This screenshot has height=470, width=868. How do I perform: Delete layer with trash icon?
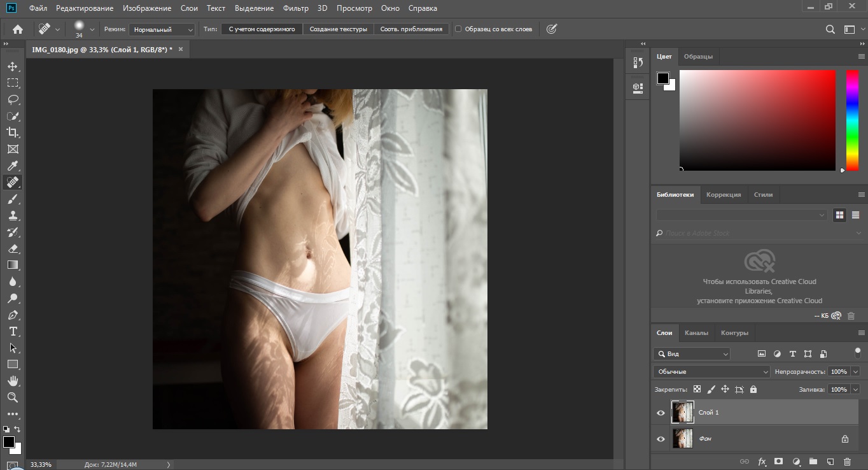pos(847,461)
